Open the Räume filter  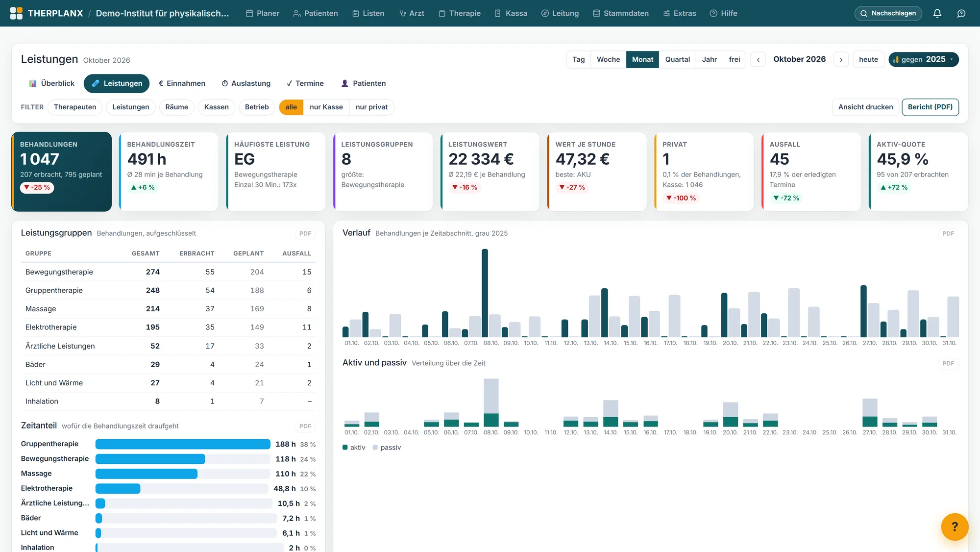click(176, 107)
